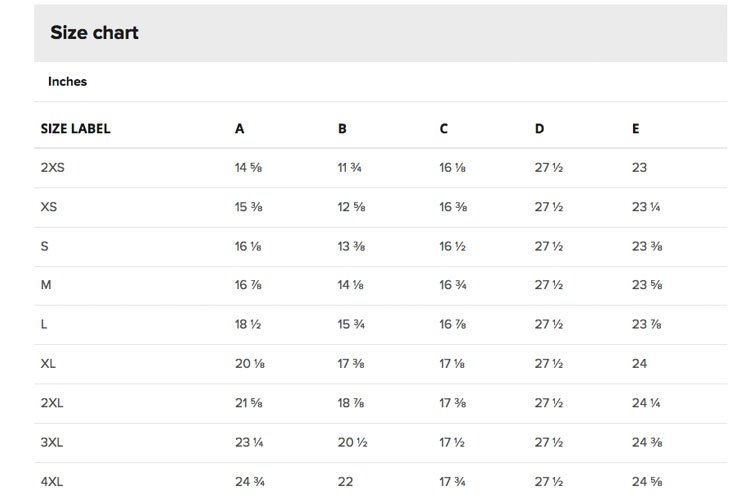
Task: Click the 18 ½ value for size L
Action: click(248, 324)
